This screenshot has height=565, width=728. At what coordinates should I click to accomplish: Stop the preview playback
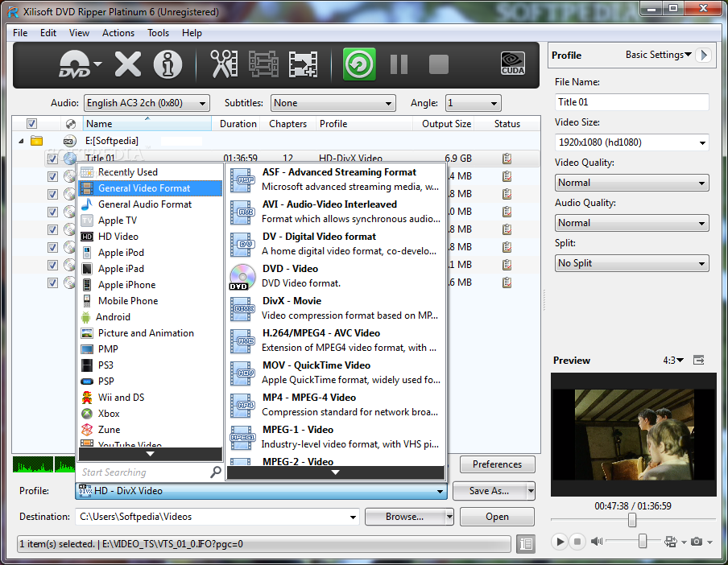577,542
